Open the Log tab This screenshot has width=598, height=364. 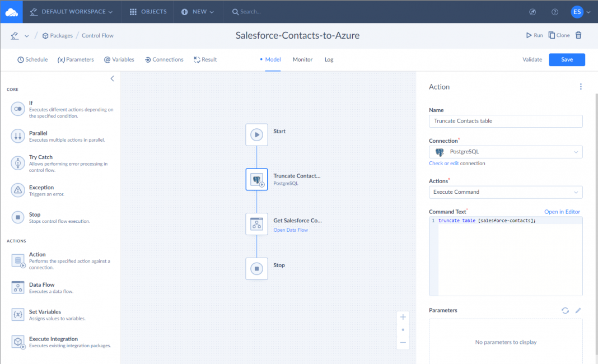tap(329, 59)
